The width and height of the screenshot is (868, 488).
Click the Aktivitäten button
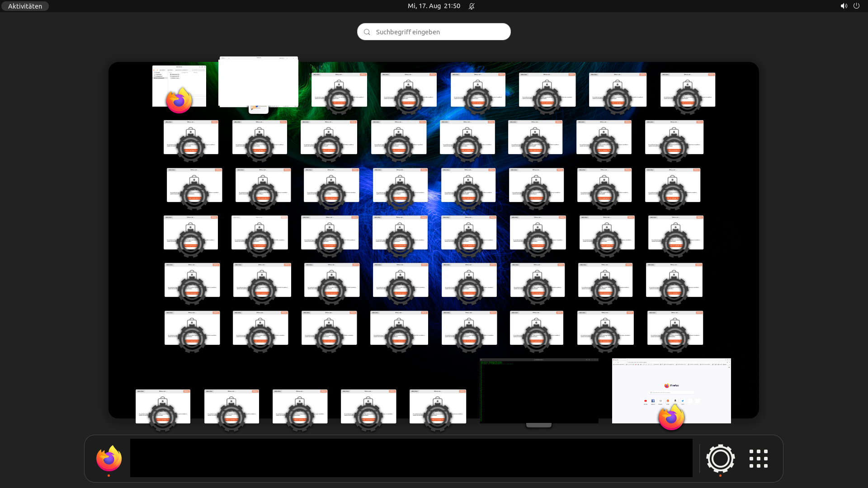25,6
